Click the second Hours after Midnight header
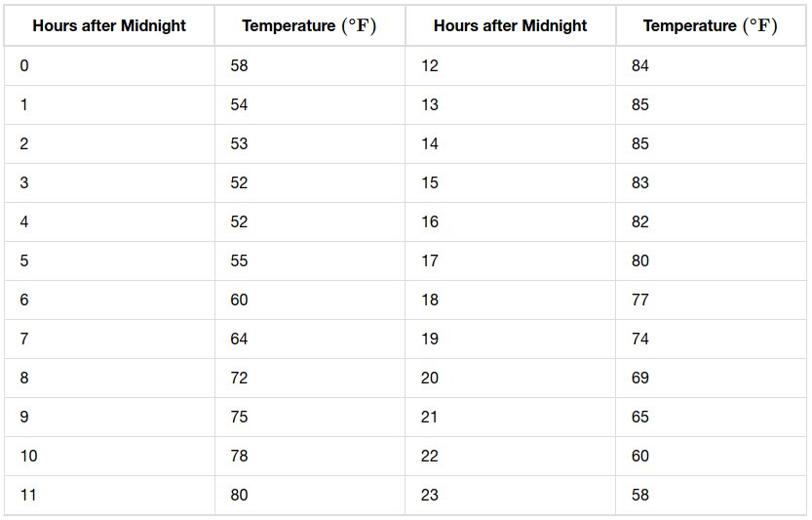812x520 pixels. click(511, 26)
